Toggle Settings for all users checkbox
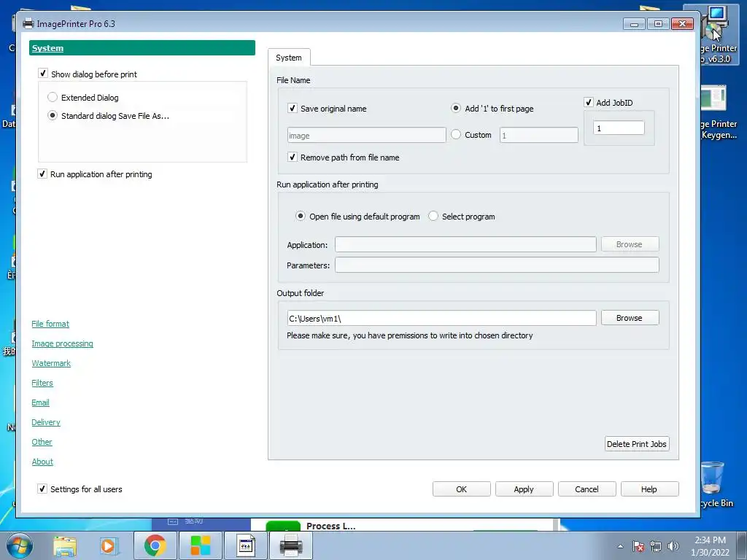Image resolution: width=747 pixels, height=560 pixels. [42, 489]
